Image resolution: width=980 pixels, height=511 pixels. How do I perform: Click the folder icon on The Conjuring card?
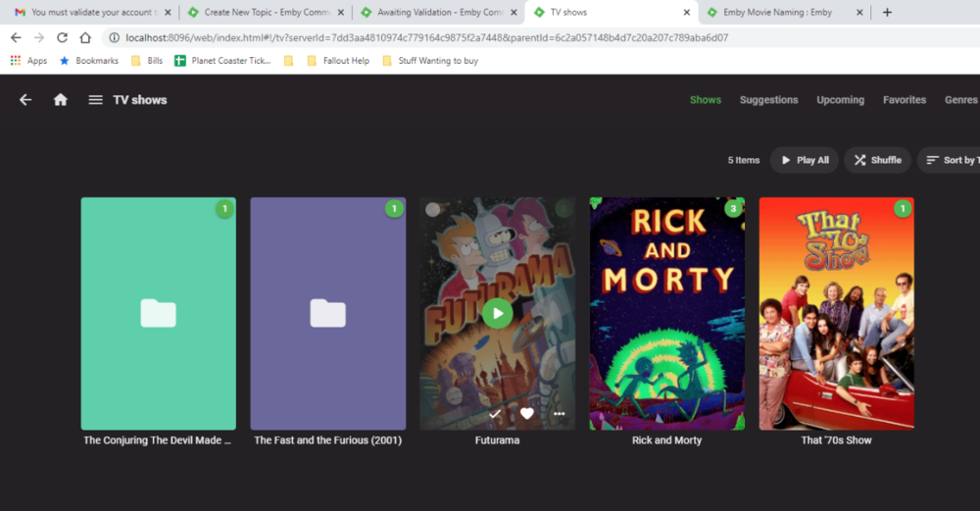[158, 313]
